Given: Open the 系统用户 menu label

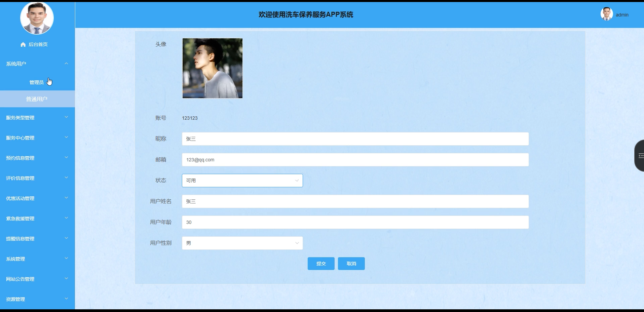Looking at the screenshot, I should pos(16,64).
